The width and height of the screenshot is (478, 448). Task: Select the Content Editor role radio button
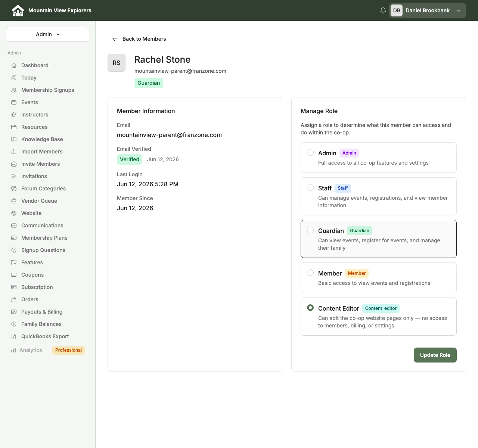(x=310, y=308)
